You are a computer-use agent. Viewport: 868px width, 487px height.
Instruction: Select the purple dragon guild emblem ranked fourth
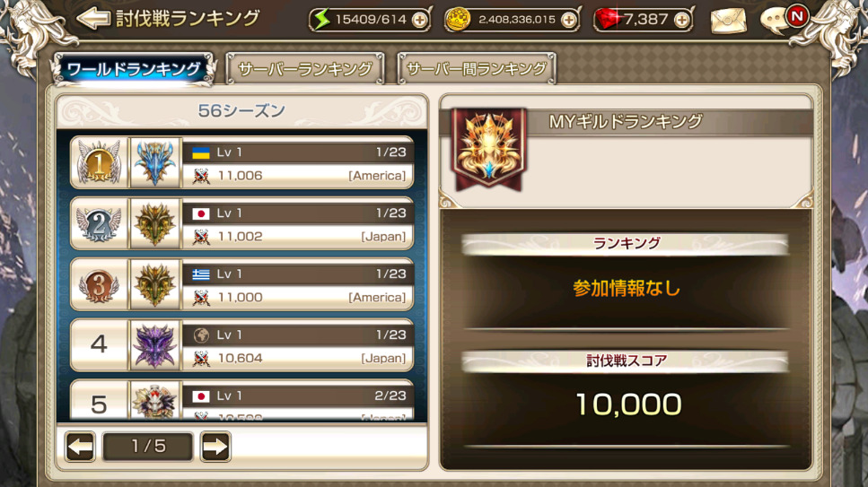point(155,345)
